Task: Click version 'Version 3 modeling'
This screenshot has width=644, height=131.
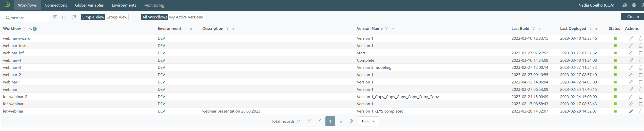Action: click(x=374, y=68)
